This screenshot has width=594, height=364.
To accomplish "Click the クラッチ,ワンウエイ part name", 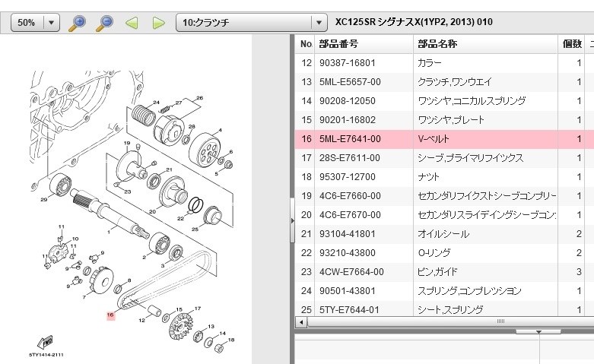I will [455, 82].
